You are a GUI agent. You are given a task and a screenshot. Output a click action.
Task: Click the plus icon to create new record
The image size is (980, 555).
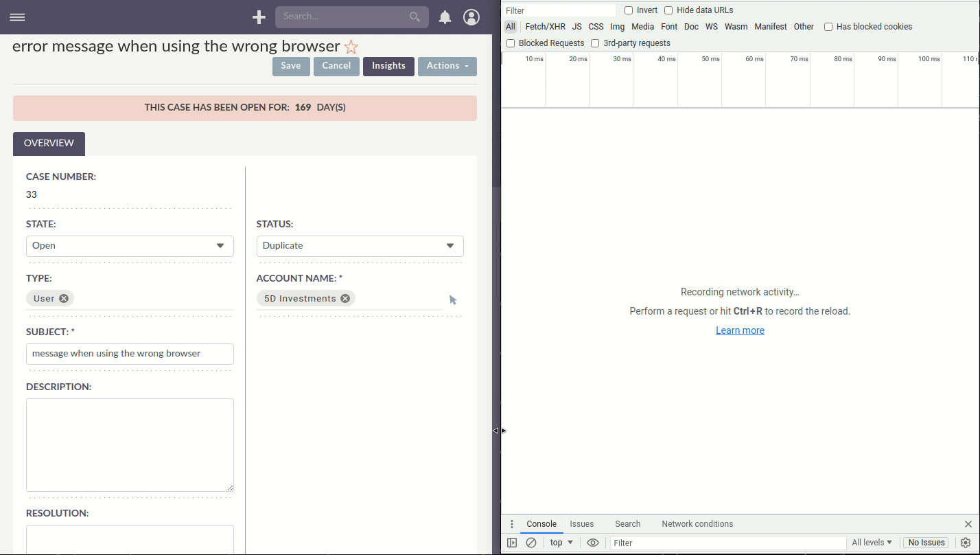pos(259,16)
